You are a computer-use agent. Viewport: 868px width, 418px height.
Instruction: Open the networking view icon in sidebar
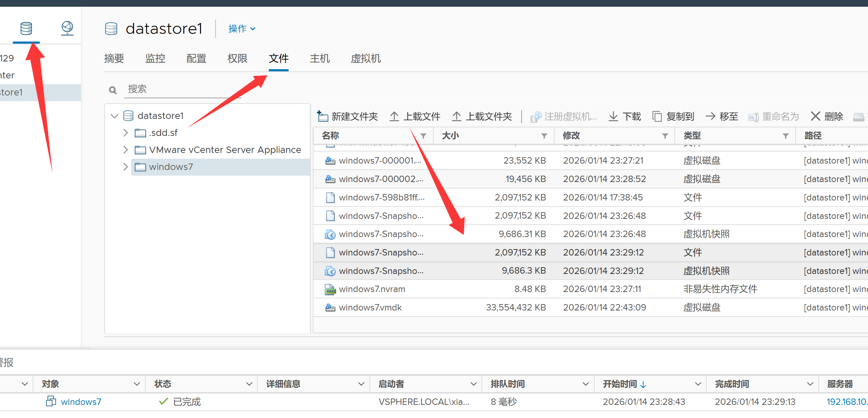click(x=67, y=28)
